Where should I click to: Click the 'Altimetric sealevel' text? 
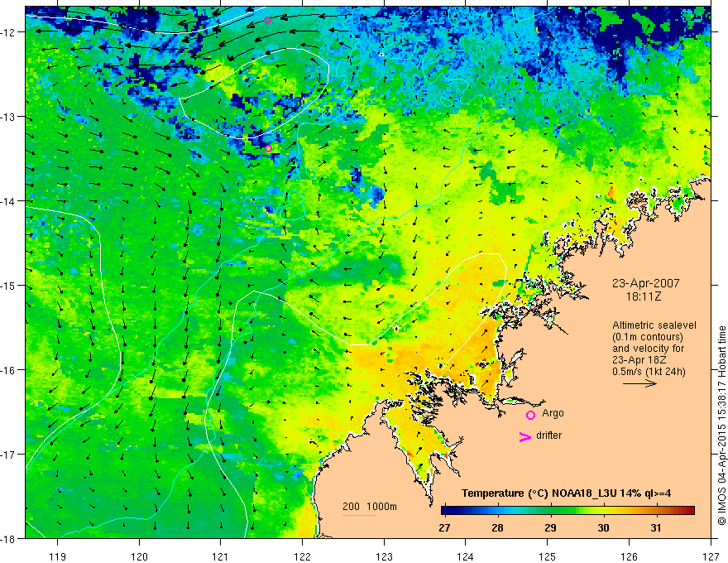point(654,325)
